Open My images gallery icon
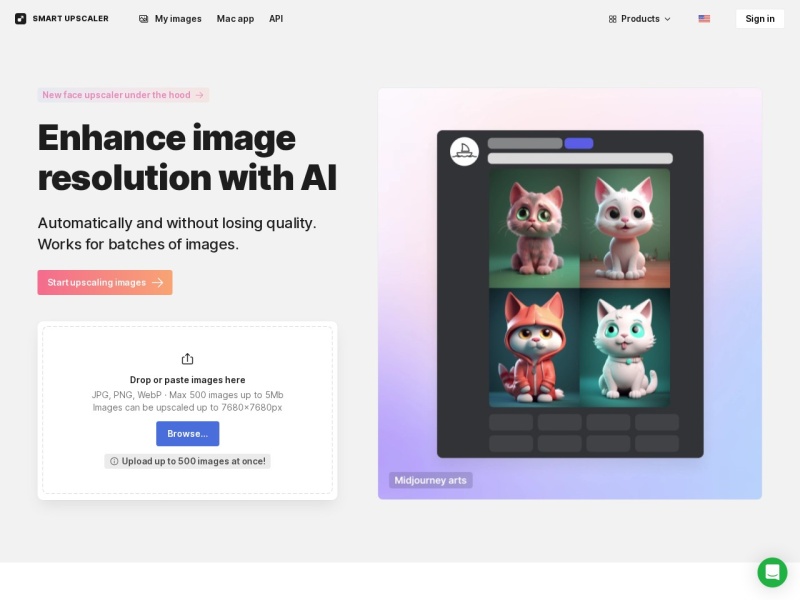 tap(143, 19)
